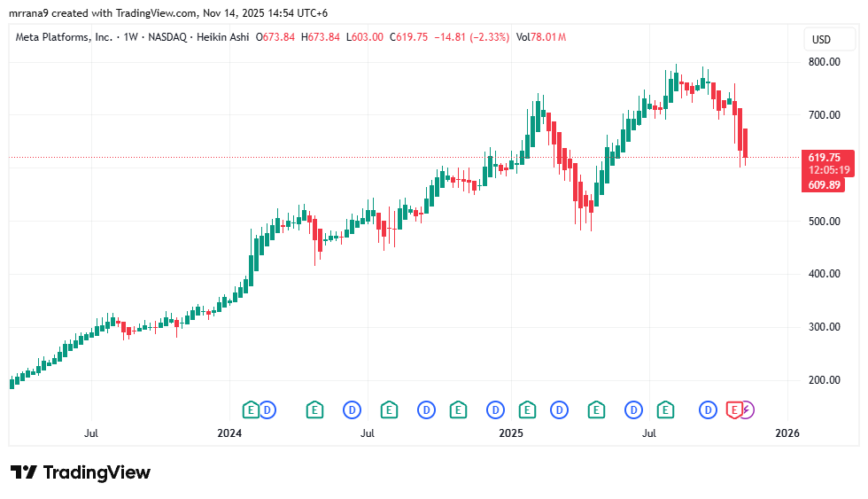Click the Meta Platforms, Inc. symbol title
Screen dimensions: 868x499
pos(65,37)
